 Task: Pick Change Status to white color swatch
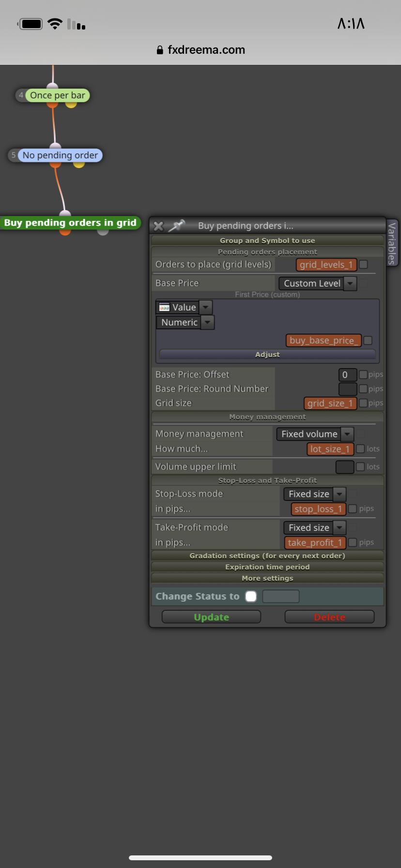[x=251, y=596]
